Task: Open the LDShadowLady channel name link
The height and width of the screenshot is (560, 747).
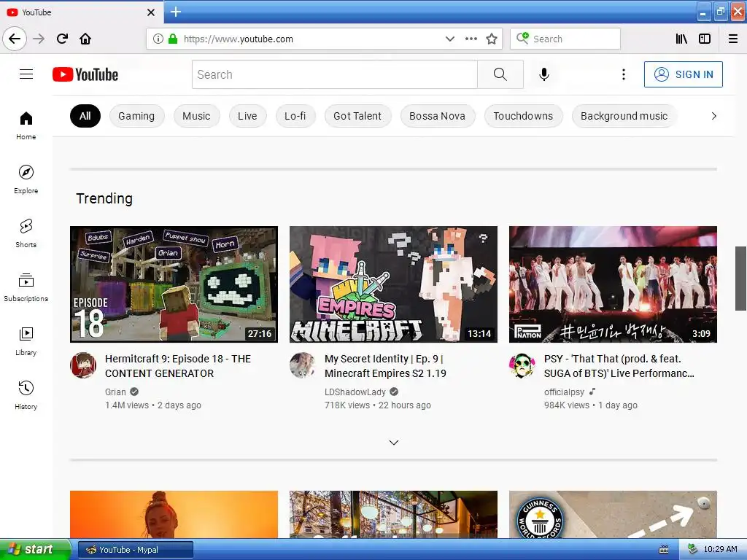Action: tap(355, 392)
